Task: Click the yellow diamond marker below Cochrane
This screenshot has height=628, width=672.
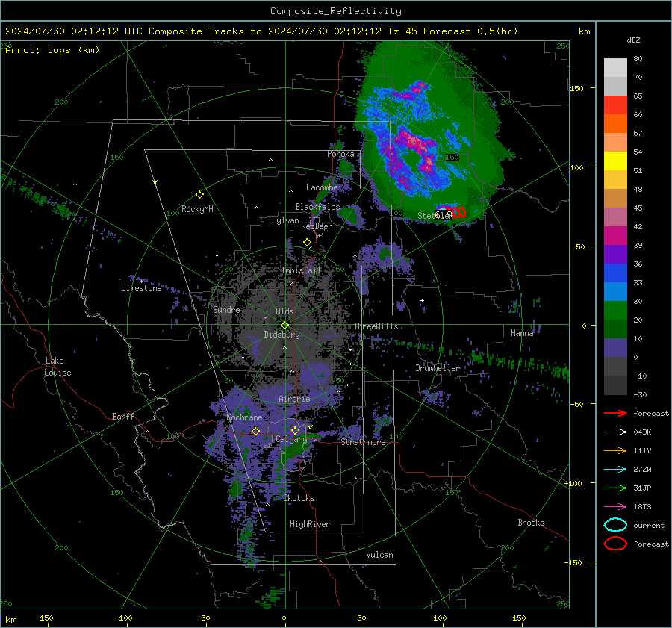Action: point(255,431)
